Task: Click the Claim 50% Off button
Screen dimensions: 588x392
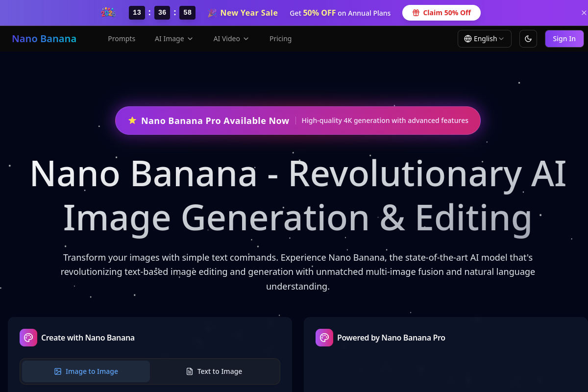Action: [x=441, y=13]
